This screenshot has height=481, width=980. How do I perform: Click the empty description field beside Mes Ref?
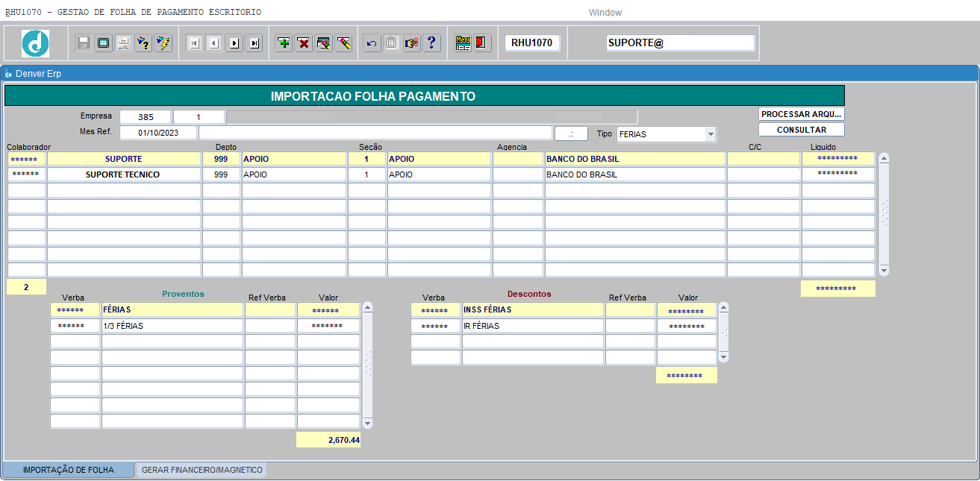click(x=375, y=133)
